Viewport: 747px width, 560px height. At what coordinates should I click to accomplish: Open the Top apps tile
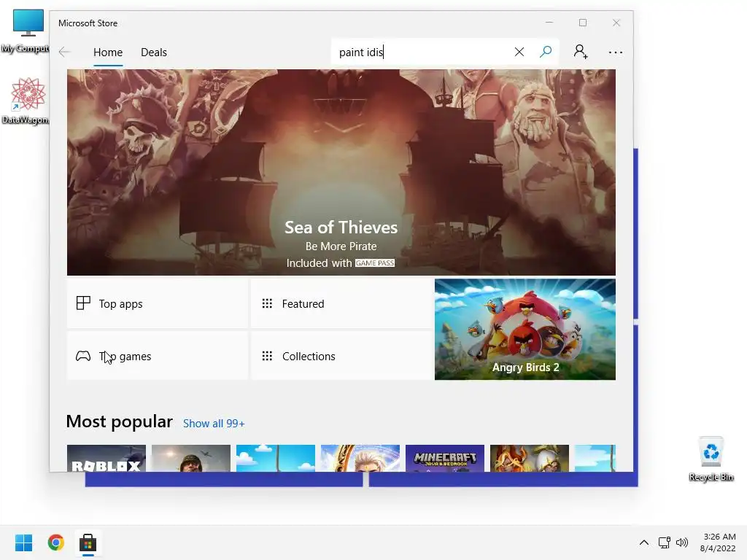tap(158, 303)
